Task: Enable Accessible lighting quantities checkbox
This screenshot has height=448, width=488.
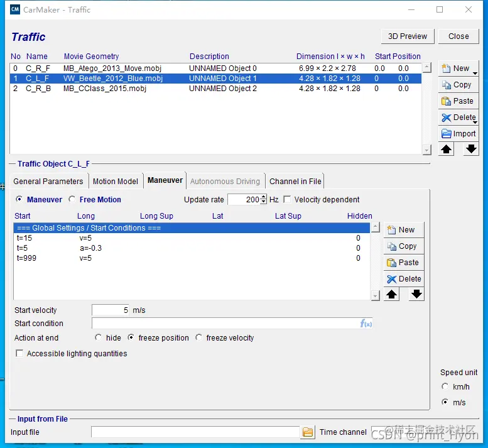Action: 19,353
